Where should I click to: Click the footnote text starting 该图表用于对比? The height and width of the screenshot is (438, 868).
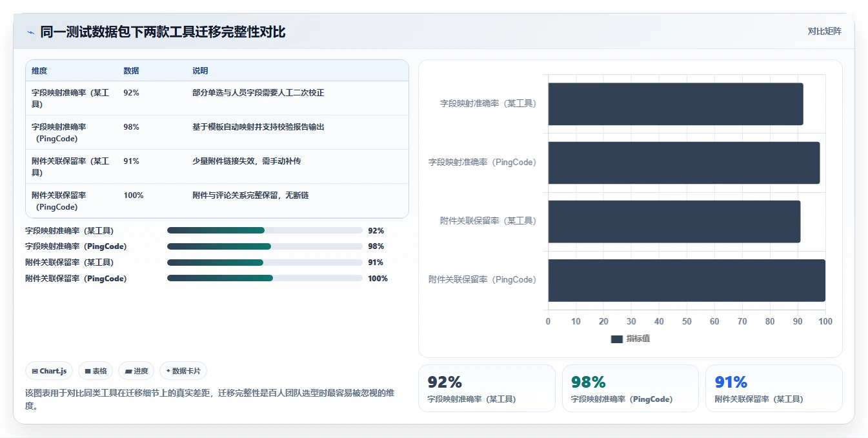210,399
